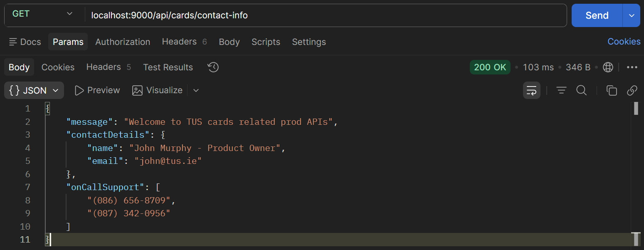Viewport: 644px width, 250px height.
Task: Expand the GET method dropdown
Action: pos(42,14)
